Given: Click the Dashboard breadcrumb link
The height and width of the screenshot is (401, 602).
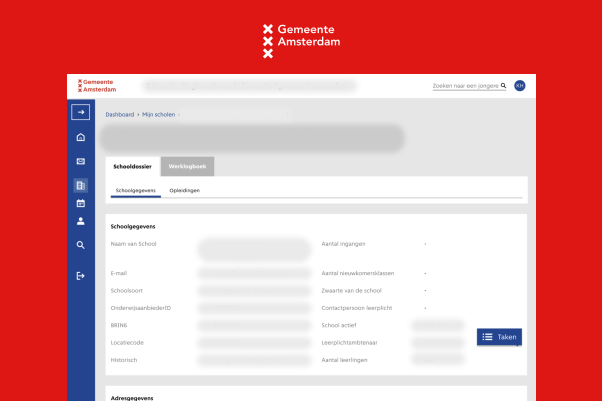Looking at the screenshot, I should tap(119, 115).
